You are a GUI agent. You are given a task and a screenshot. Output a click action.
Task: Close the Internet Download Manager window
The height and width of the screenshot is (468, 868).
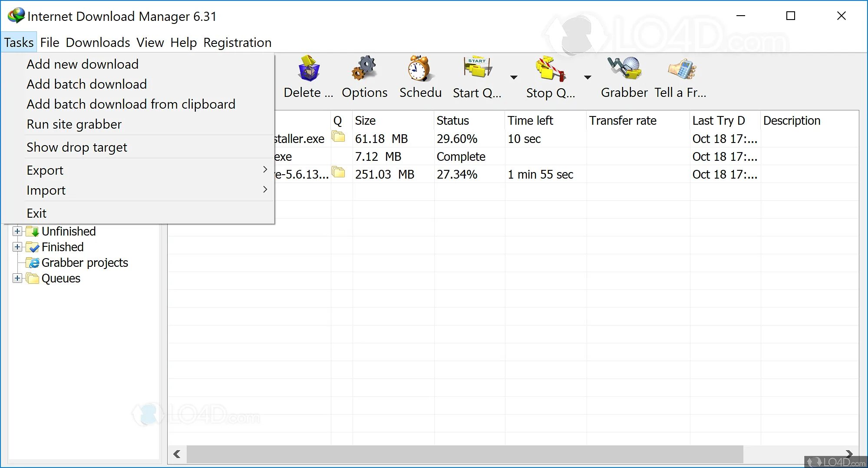(x=841, y=16)
